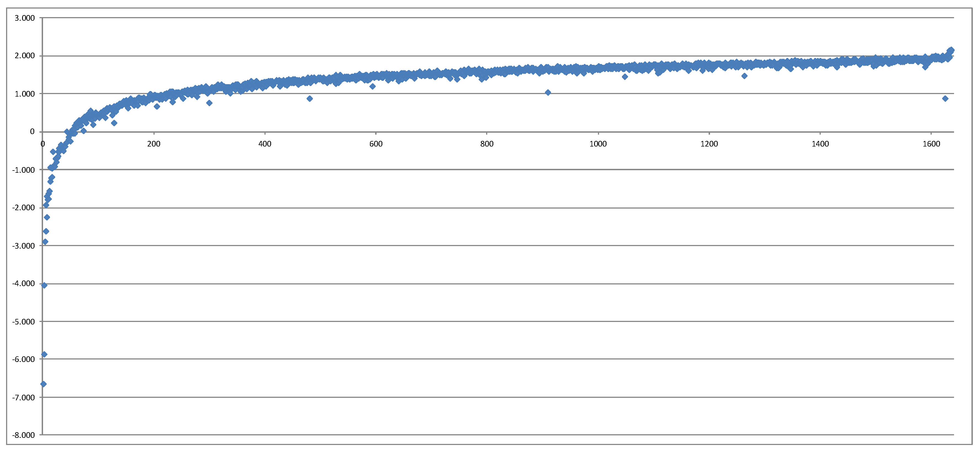The image size is (980, 453).
Task: Select the -6.000 vertical axis label
Action: [x=23, y=359]
